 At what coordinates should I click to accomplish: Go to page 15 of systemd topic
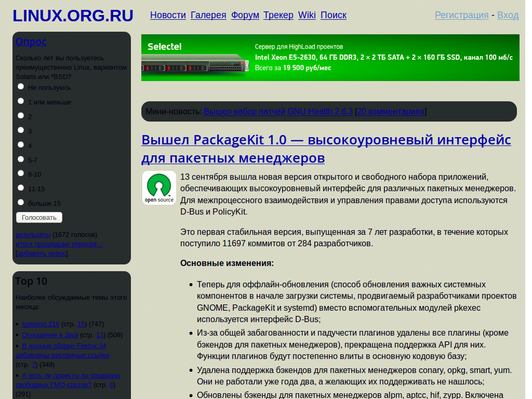[81, 324]
